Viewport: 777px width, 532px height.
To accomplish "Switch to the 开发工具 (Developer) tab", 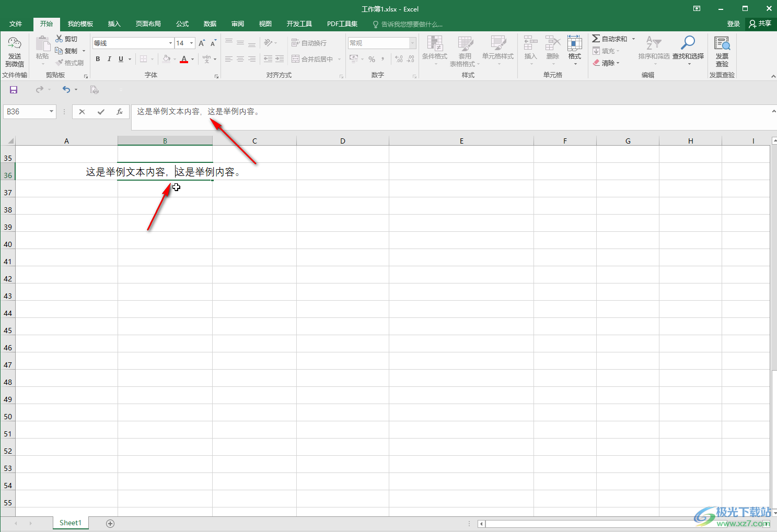I will click(x=299, y=24).
